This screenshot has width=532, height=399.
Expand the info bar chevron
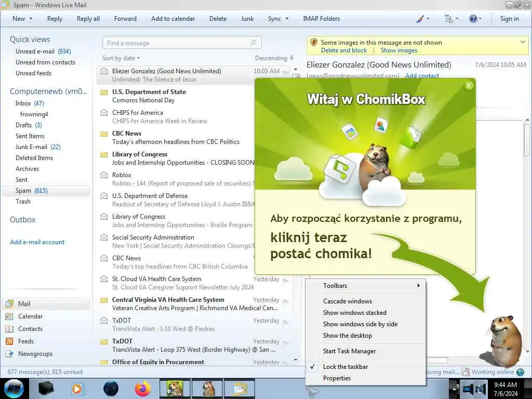[523, 42]
